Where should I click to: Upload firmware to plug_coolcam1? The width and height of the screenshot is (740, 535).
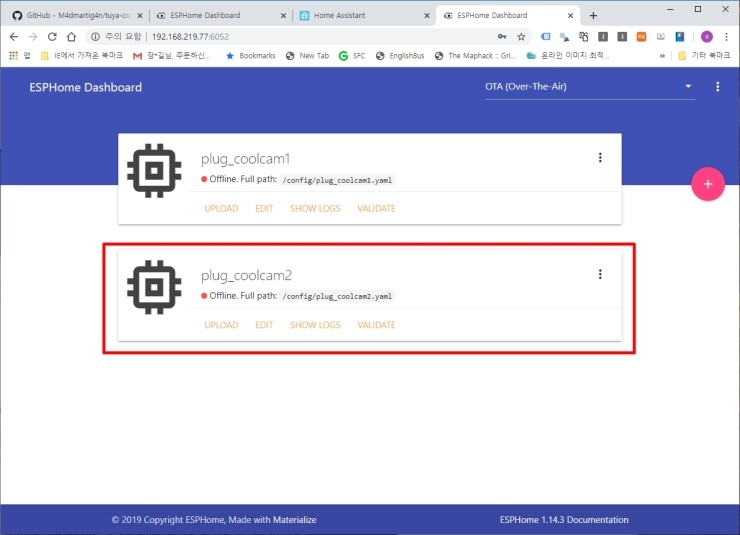pos(221,209)
